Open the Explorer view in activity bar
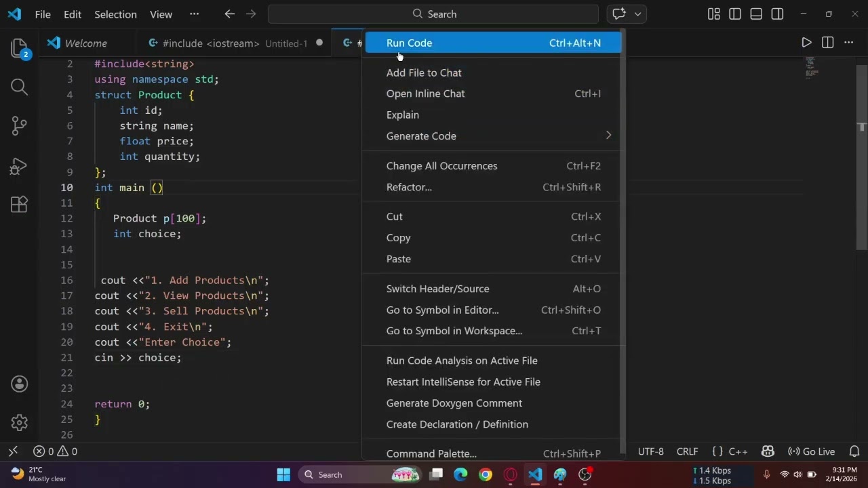Image resolution: width=868 pixels, height=488 pixels. coord(19,47)
